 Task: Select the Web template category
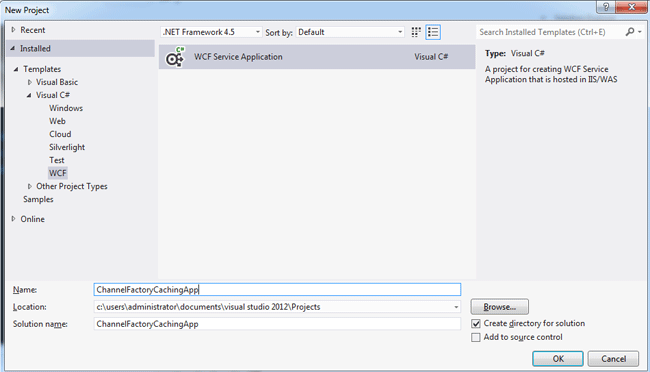[57, 121]
